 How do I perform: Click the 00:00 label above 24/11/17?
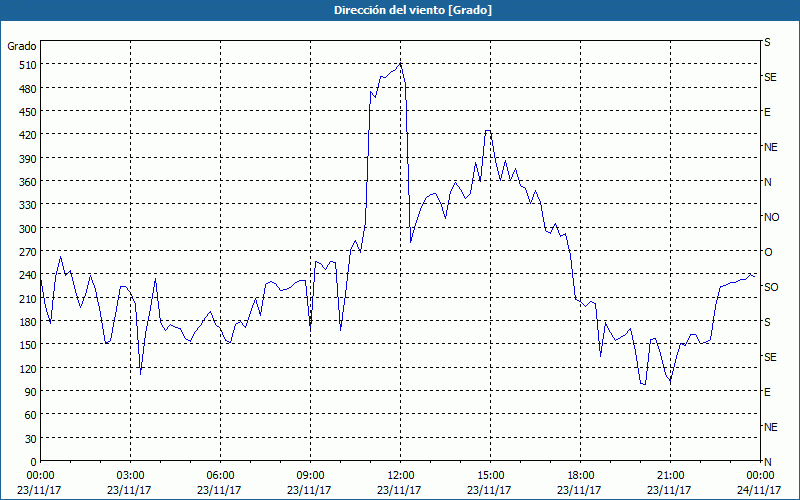coord(760,476)
